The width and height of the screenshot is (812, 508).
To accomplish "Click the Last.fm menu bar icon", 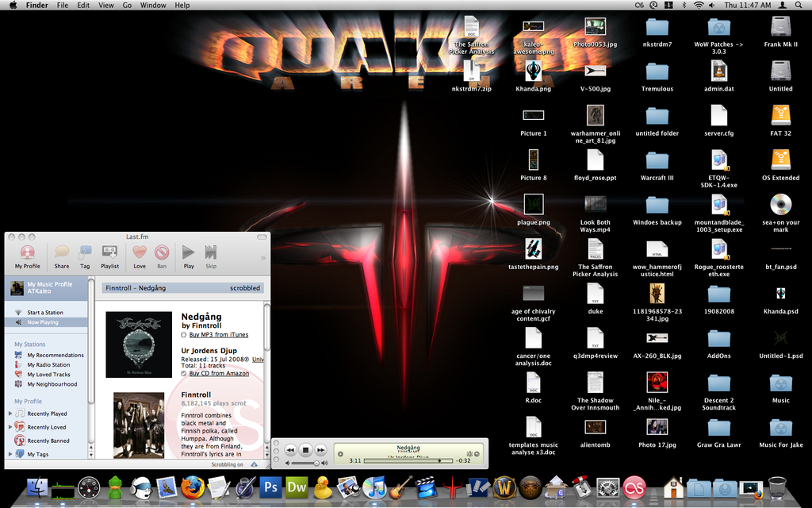I will point(640,6).
